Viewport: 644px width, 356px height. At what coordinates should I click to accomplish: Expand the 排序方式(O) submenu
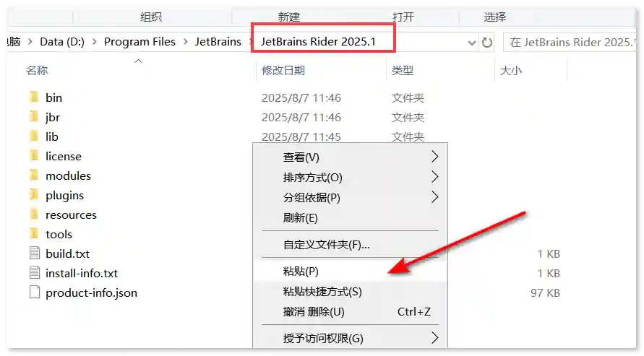(434, 177)
